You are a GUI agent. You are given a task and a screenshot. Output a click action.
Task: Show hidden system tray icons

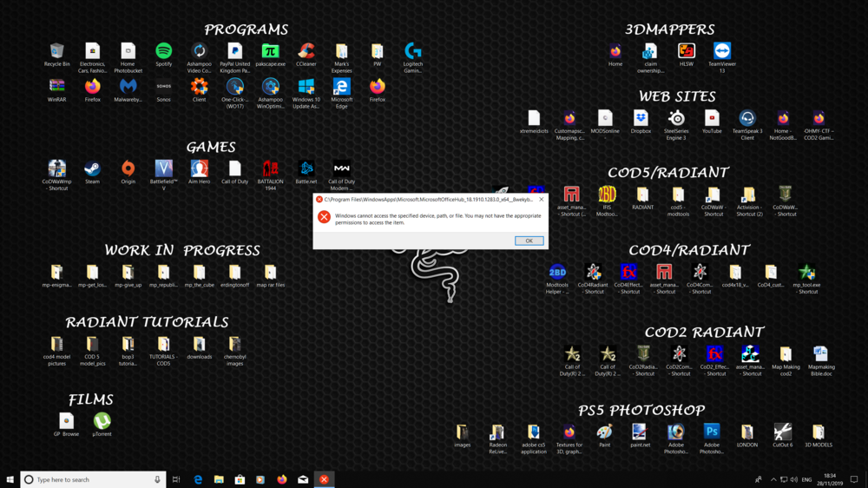coord(773,479)
